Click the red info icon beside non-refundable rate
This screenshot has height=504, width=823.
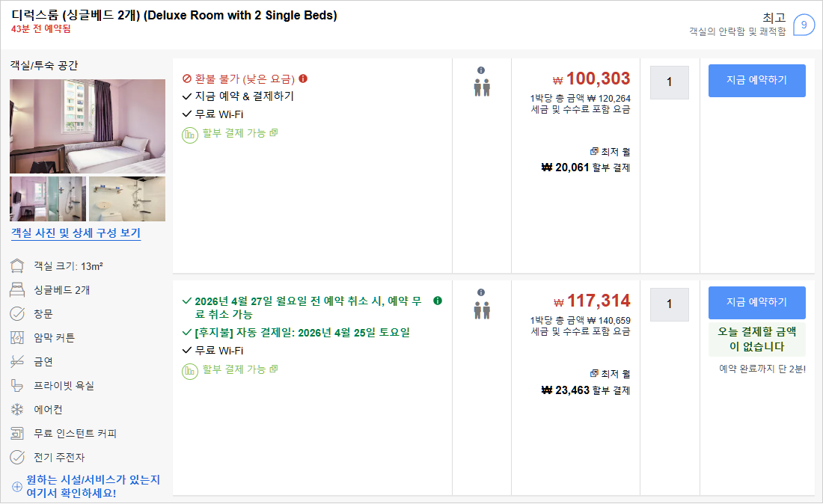pos(303,79)
